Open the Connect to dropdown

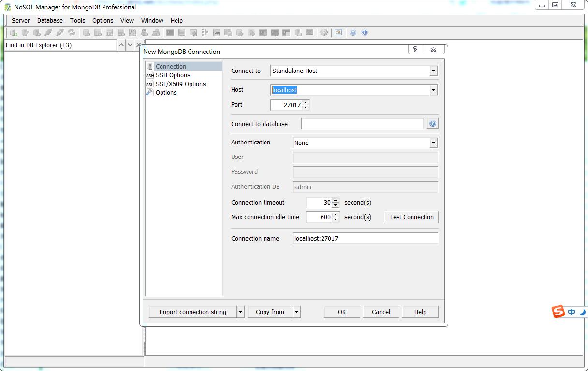tap(433, 71)
